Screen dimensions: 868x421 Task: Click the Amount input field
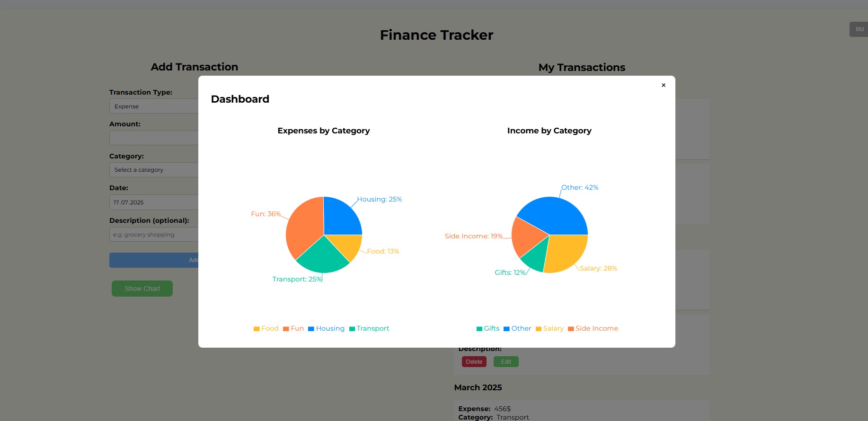(156, 138)
